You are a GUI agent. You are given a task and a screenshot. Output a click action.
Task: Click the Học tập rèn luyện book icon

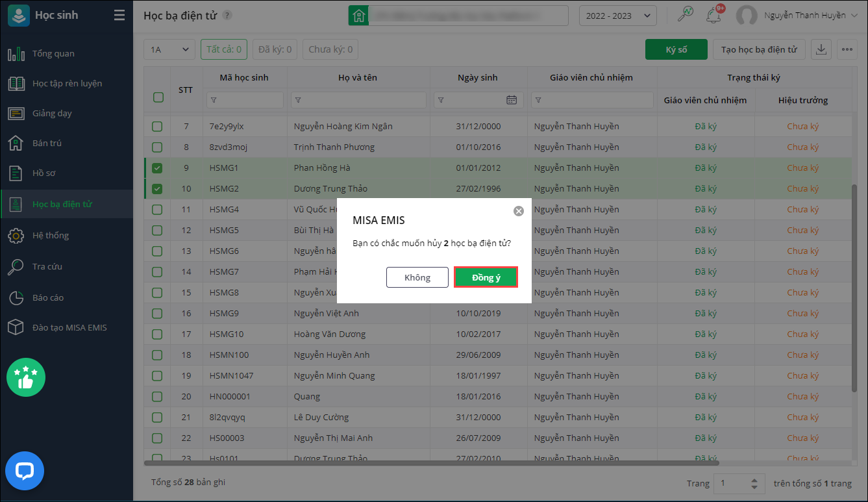click(x=16, y=83)
